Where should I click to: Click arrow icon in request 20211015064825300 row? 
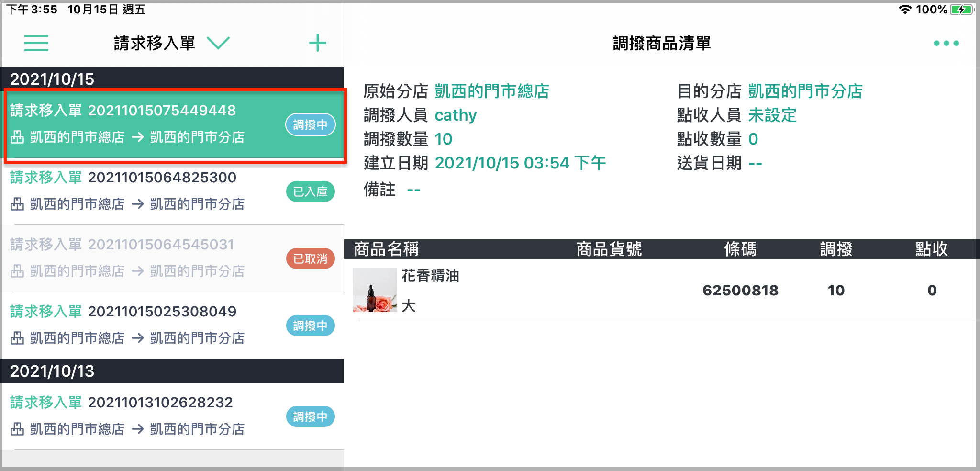click(138, 204)
